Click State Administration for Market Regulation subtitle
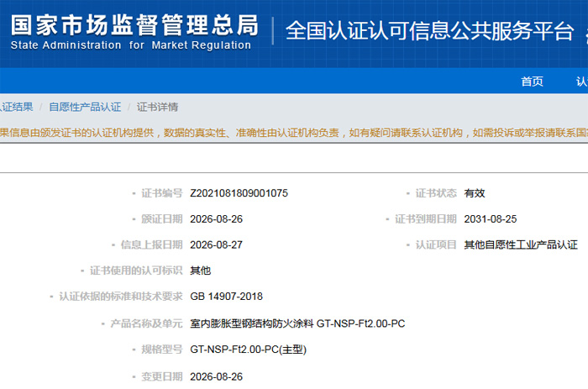 pos(130,45)
